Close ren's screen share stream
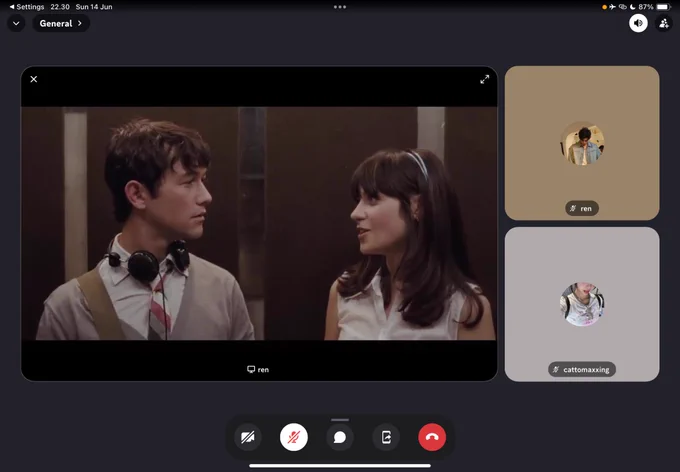 34,79
